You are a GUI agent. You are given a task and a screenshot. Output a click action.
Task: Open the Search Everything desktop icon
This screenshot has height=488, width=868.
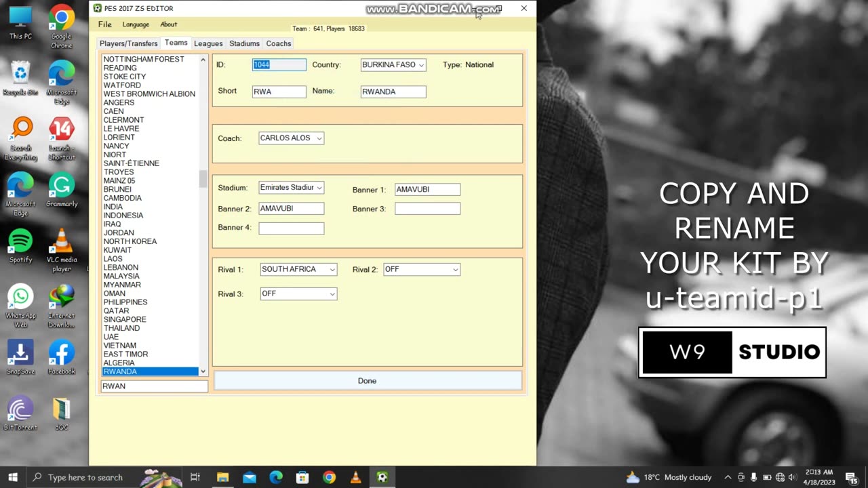(x=20, y=138)
